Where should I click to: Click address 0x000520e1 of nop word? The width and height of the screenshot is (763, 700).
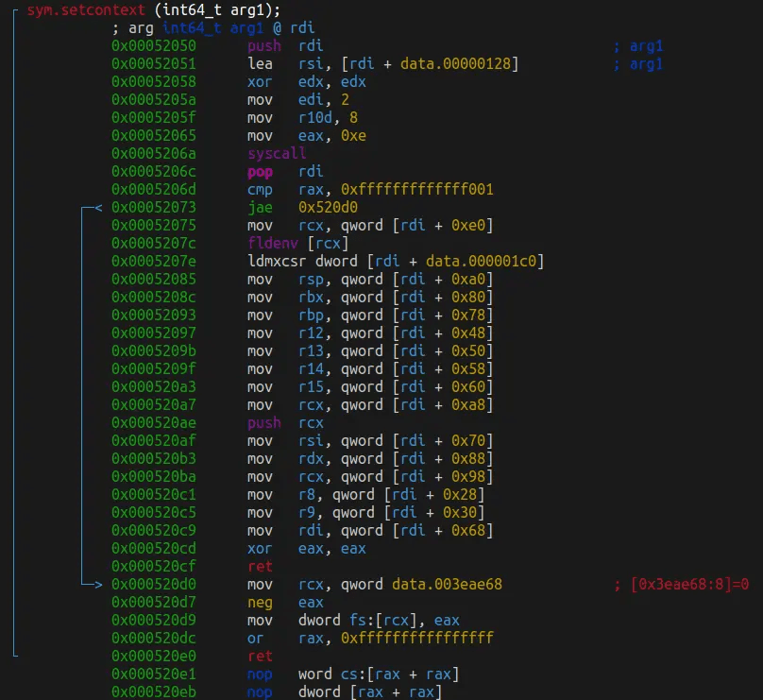[x=153, y=674]
